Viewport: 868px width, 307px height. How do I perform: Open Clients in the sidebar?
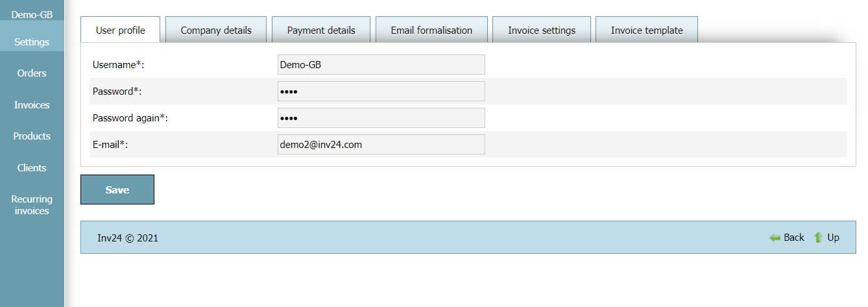click(32, 167)
